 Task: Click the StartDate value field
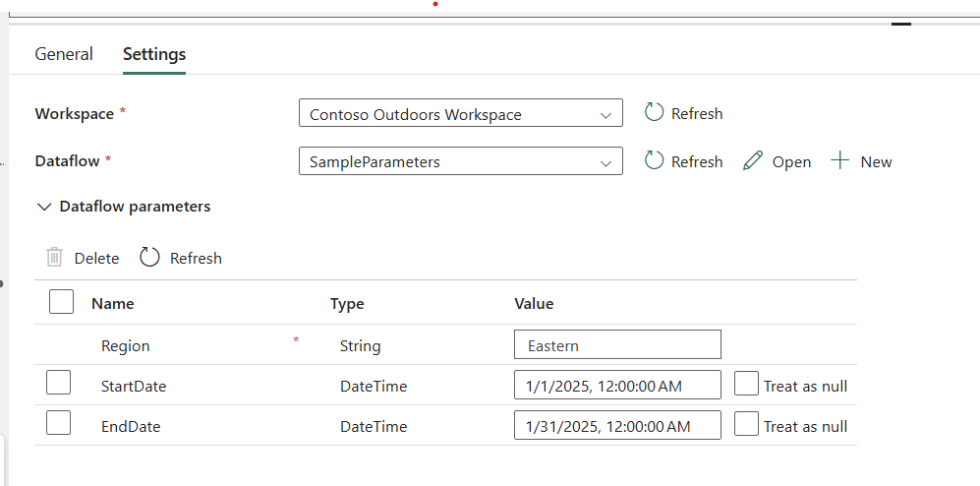click(x=617, y=386)
